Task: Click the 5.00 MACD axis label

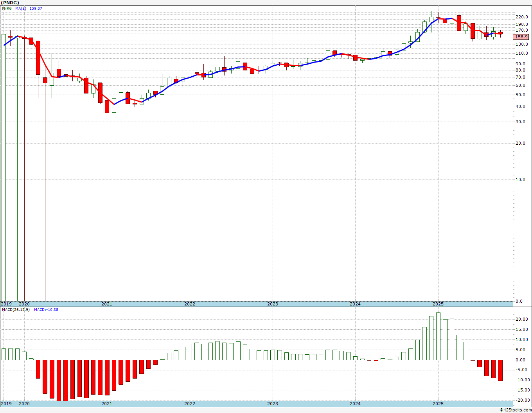Action: click(x=520, y=350)
